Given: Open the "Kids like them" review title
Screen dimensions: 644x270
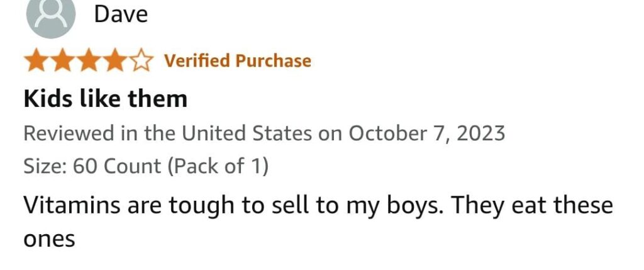Looking at the screenshot, I should click(x=105, y=99).
